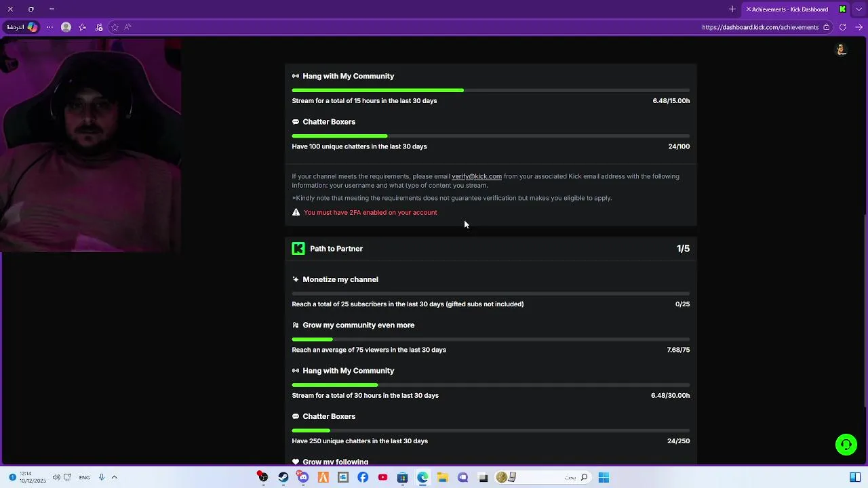Screen dimensions: 868x488
Task: Click the browser refresh button
Action: 842,27
